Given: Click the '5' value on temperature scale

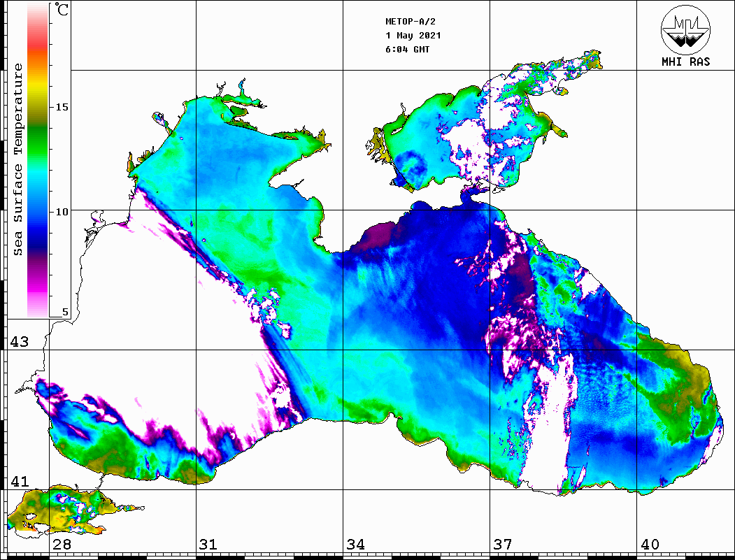Looking at the screenshot, I should click(x=65, y=312).
